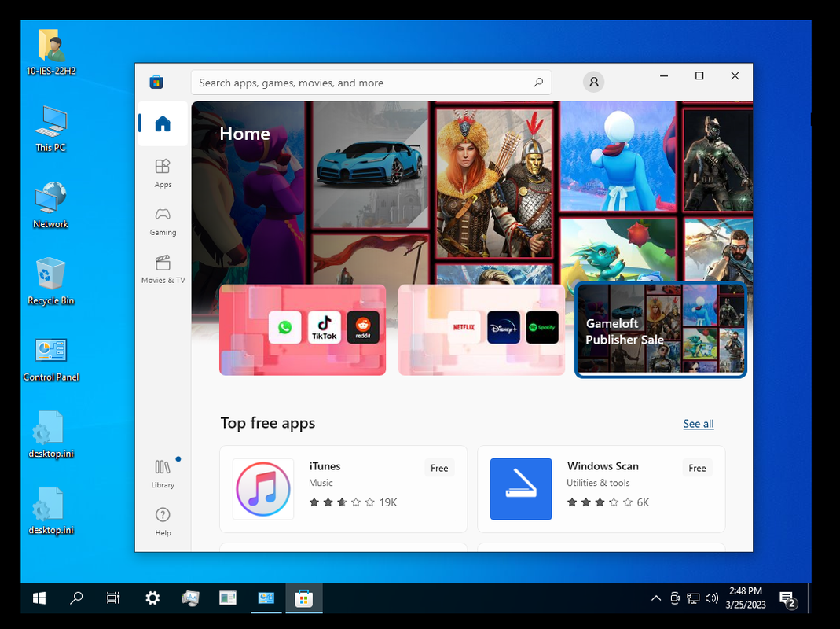Open Task View on taskbar

click(x=113, y=598)
